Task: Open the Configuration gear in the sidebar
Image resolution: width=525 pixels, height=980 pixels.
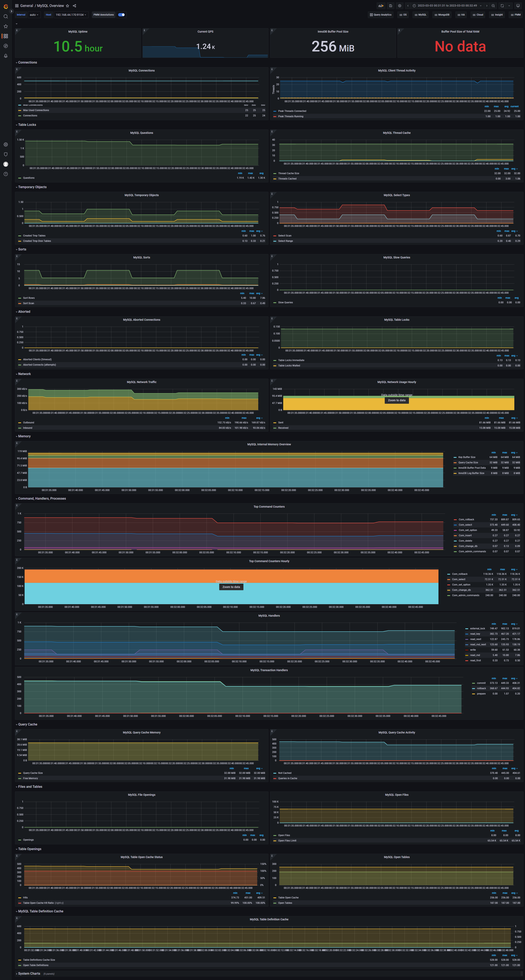Action: pos(5,144)
